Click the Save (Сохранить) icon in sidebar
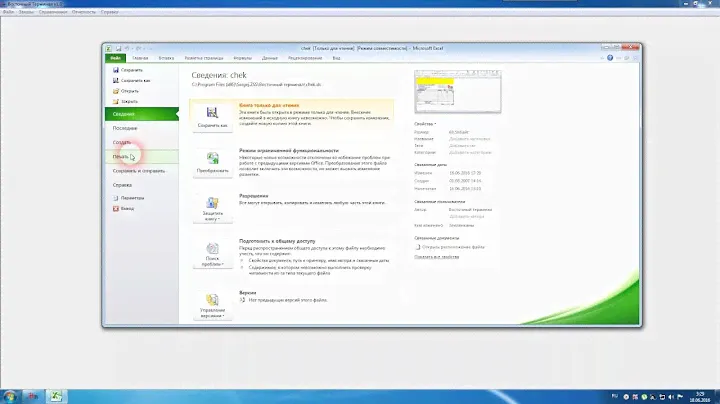720x404 pixels. coord(114,69)
